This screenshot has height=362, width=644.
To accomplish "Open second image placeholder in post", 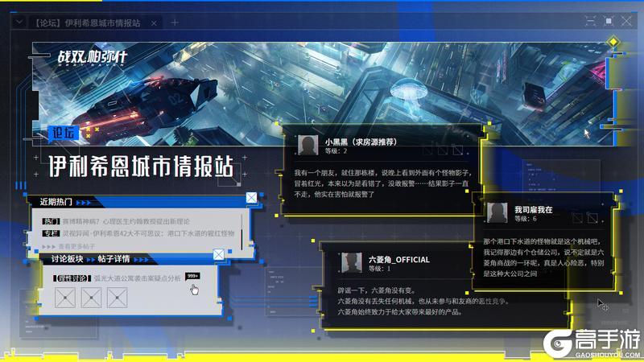I will pos(91,298).
